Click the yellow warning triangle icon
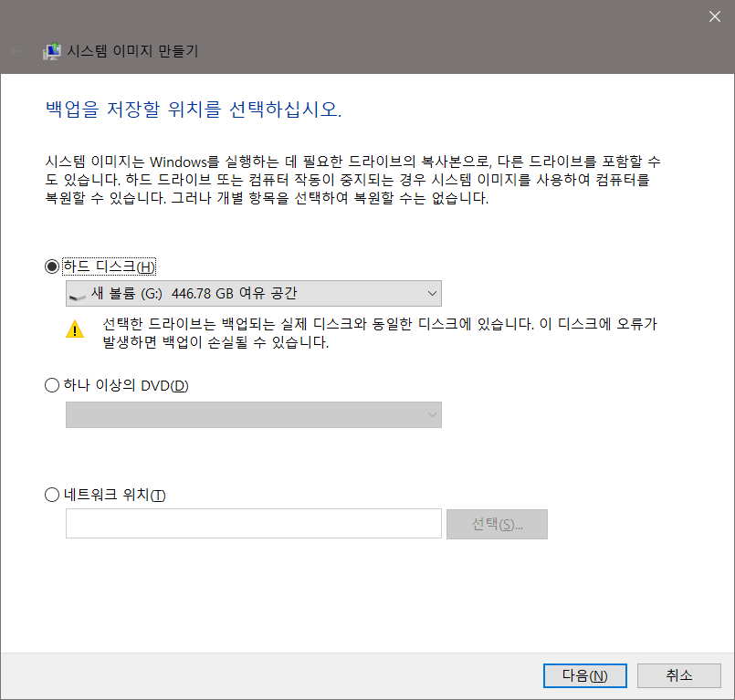Viewport: 735px width, 700px height. click(x=74, y=329)
